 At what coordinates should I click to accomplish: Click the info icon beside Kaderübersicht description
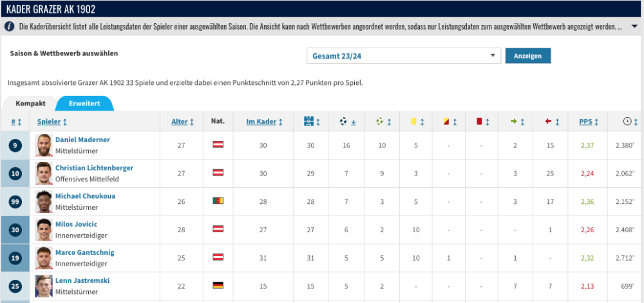click(x=10, y=27)
